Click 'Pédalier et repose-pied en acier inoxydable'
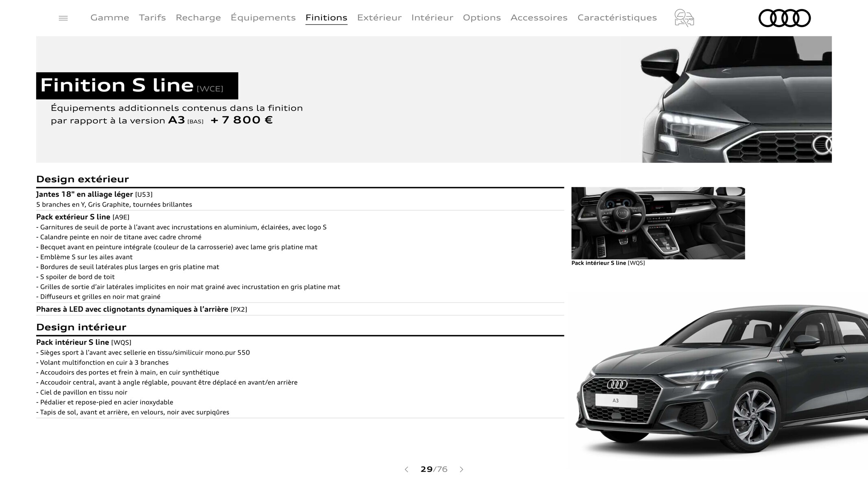 tap(105, 402)
